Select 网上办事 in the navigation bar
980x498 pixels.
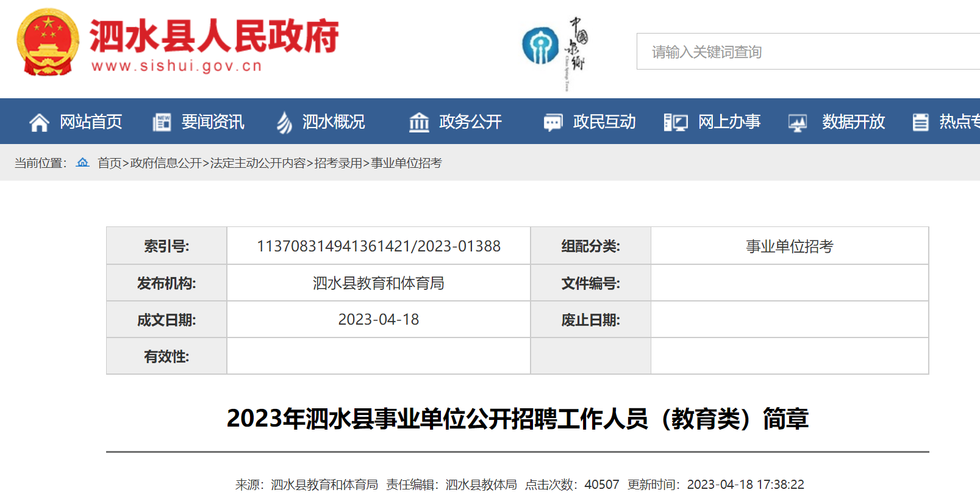pos(729,122)
